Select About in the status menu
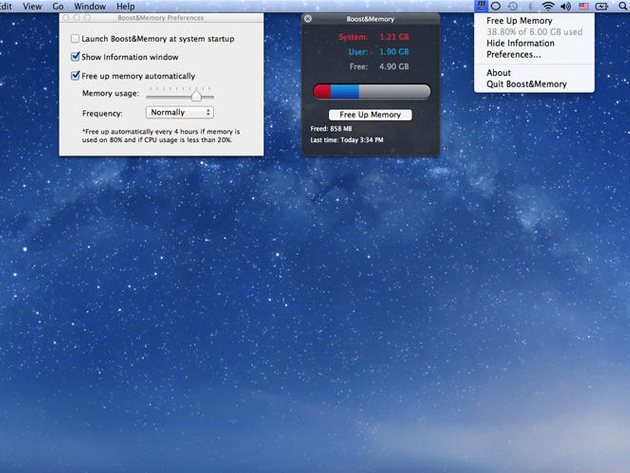 coord(499,73)
